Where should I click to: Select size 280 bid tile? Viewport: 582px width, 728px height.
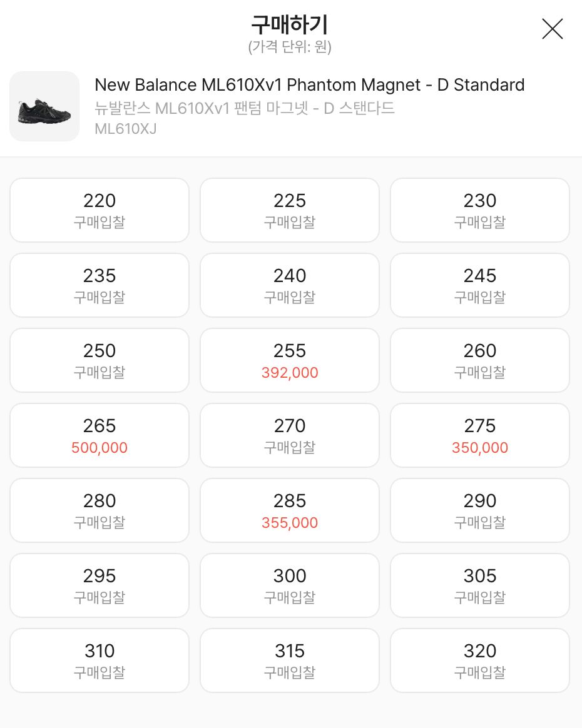(x=100, y=511)
